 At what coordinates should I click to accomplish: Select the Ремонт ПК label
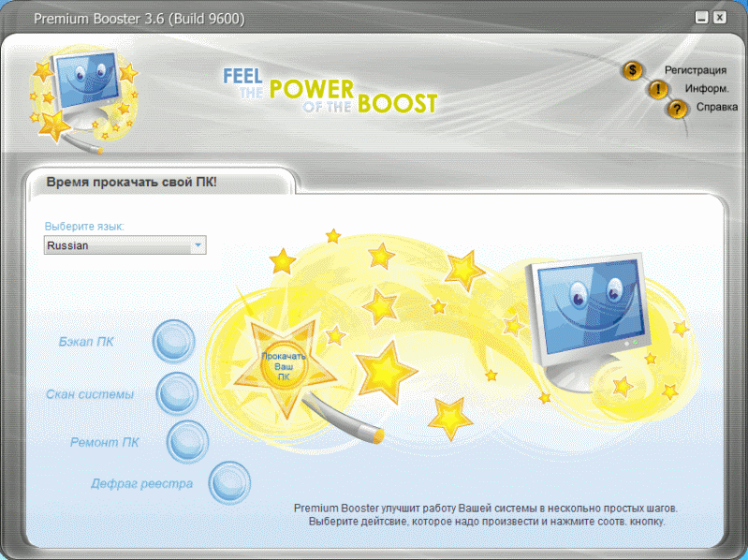coord(105,442)
